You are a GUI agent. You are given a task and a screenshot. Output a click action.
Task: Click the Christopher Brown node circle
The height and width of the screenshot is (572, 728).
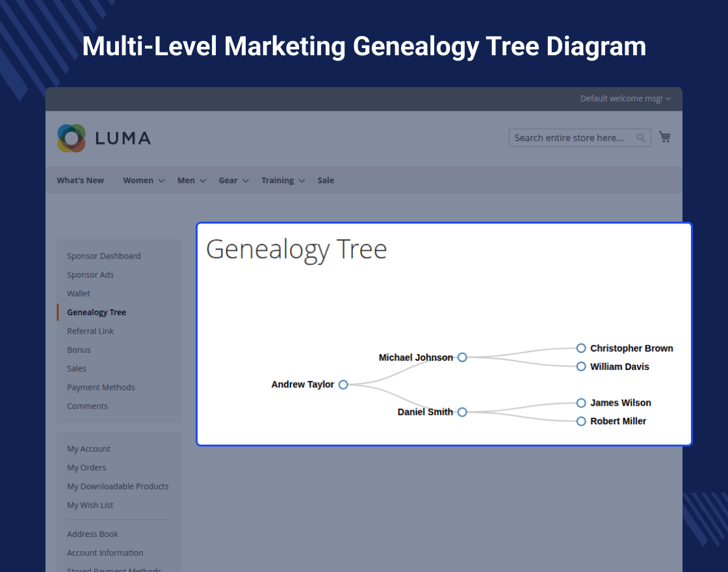click(x=581, y=348)
